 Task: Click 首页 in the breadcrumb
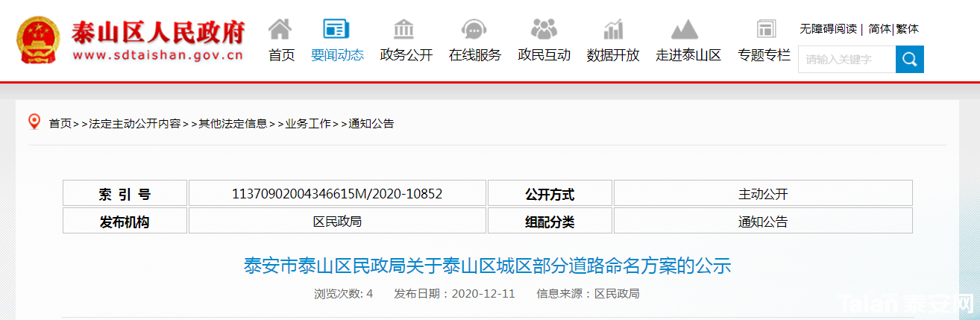coord(60,124)
